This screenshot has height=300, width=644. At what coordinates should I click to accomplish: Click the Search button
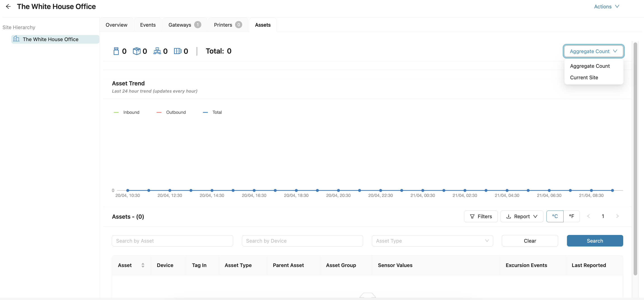[x=595, y=241]
